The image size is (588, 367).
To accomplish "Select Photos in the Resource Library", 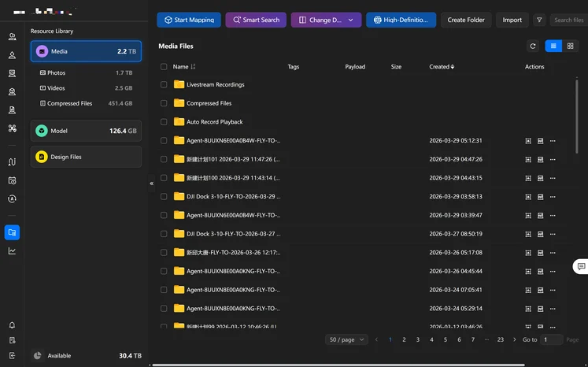I will coord(57,72).
